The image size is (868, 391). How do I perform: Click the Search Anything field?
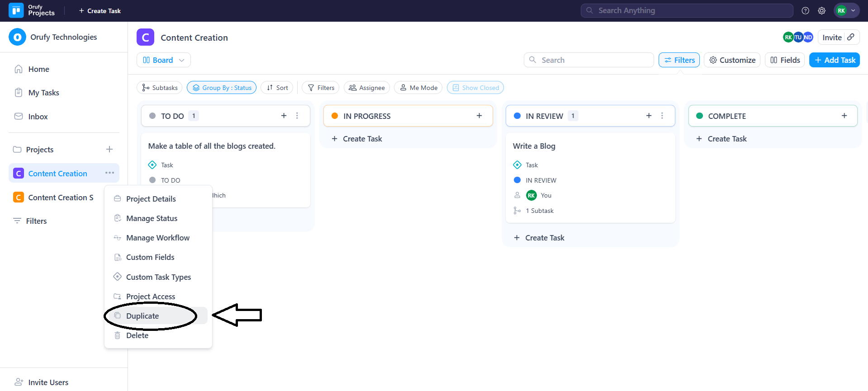[x=687, y=11]
